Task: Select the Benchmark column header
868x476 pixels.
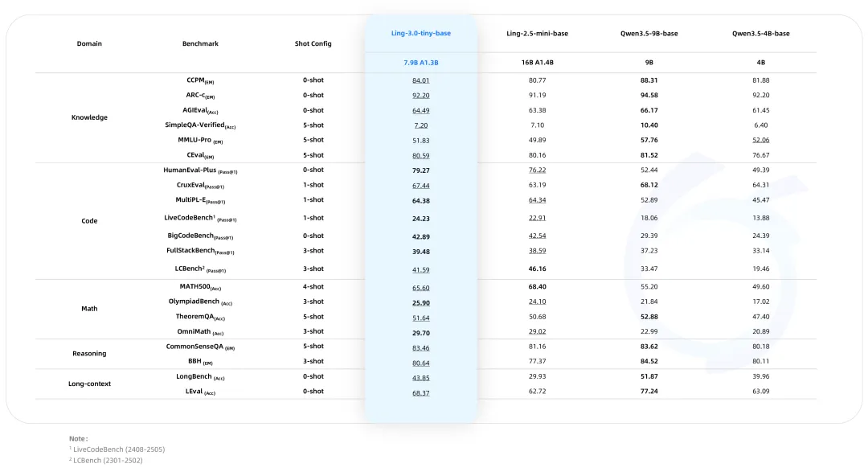Action: click(x=200, y=43)
